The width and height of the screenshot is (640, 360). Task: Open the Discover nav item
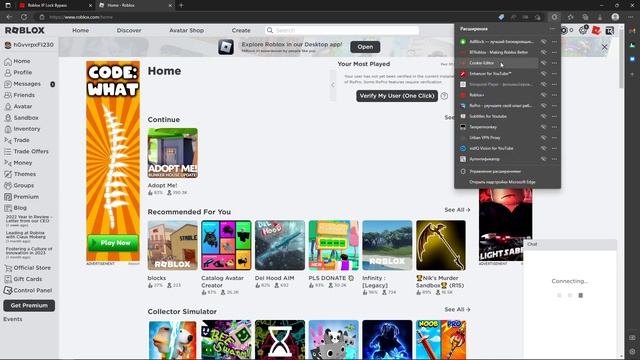(x=129, y=30)
